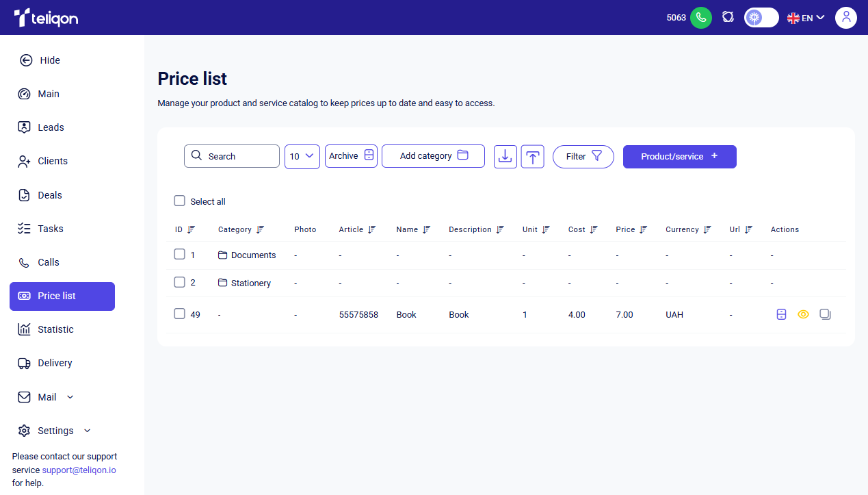The height and width of the screenshot is (495, 868).
Task: Switch the light/dark theme toggle
Action: coord(761,18)
